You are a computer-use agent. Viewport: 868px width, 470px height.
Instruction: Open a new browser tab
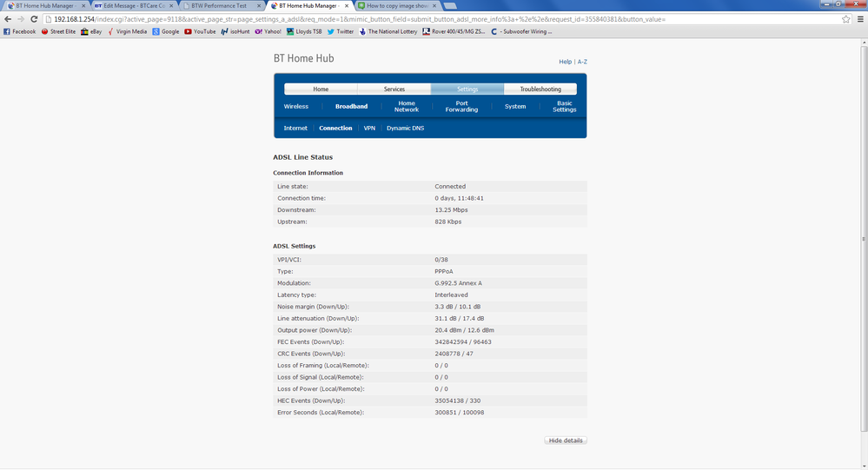pyautogui.click(x=450, y=5)
